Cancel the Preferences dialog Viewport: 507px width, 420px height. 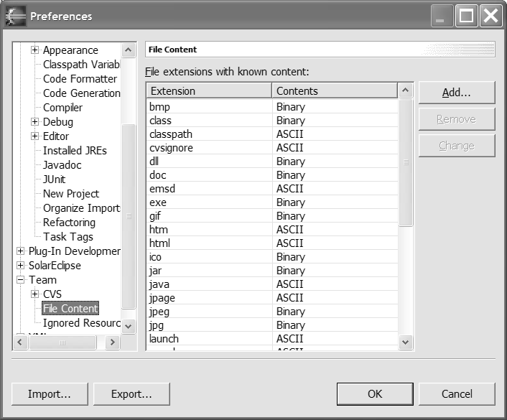[x=457, y=393]
